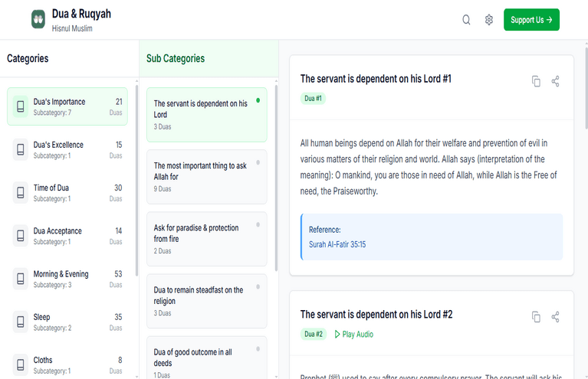
Task: Select the Dua's Excellence category
Action: coord(67,149)
